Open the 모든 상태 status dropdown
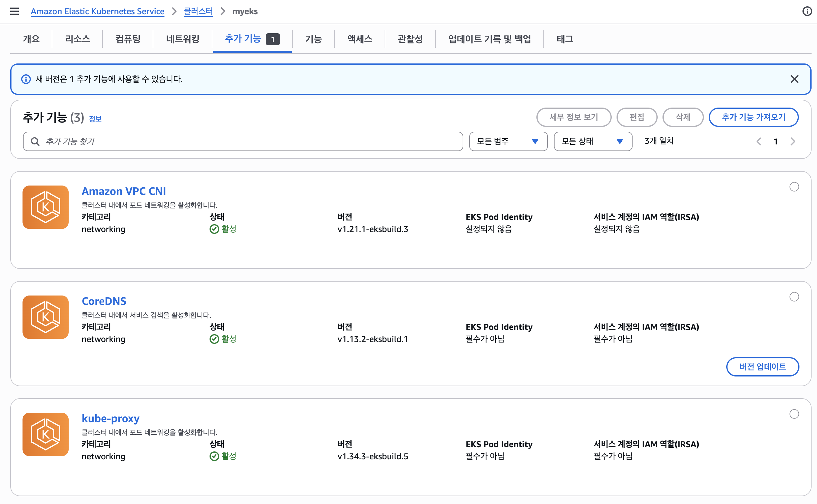Image resolution: width=817 pixels, height=504 pixels. click(593, 141)
